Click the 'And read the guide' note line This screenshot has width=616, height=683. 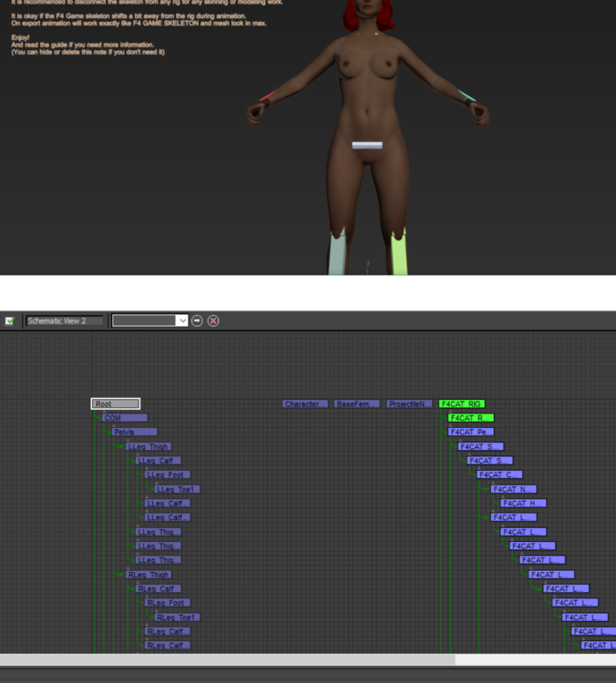(x=83, y=45)
